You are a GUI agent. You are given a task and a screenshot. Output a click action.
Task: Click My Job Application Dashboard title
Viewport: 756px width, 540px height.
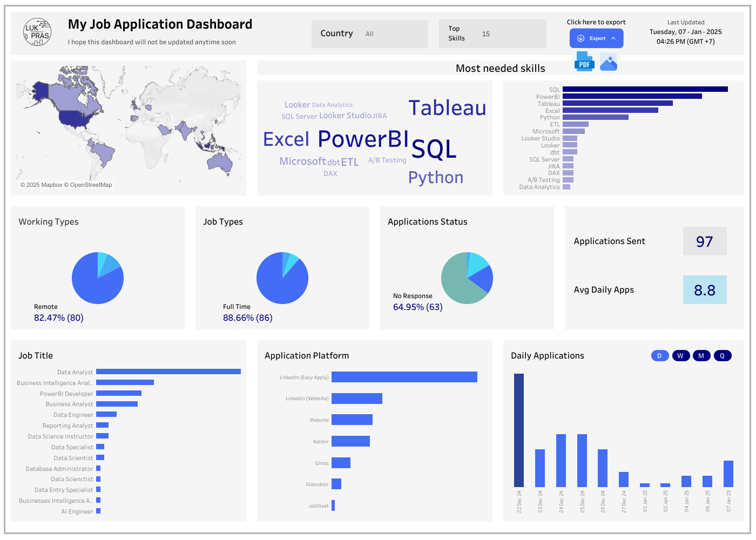[x=160, y=24]
